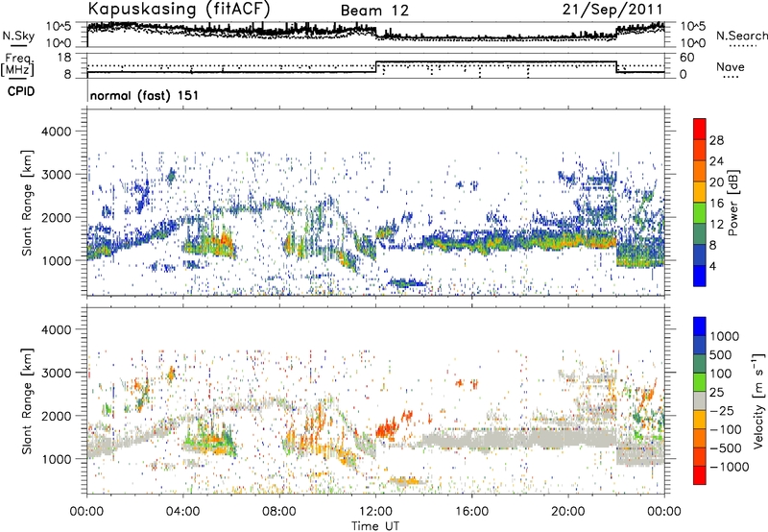Click the '16:00' time axis tick label
The width and height of the screenshot is (768, 532).
click(x=471, y=512)
